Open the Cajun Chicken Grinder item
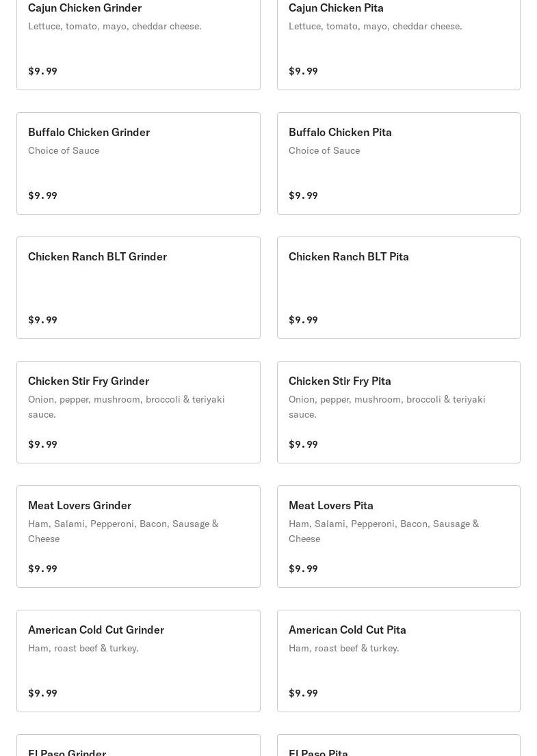Screen dimensions: 537x756 point(85,8)
